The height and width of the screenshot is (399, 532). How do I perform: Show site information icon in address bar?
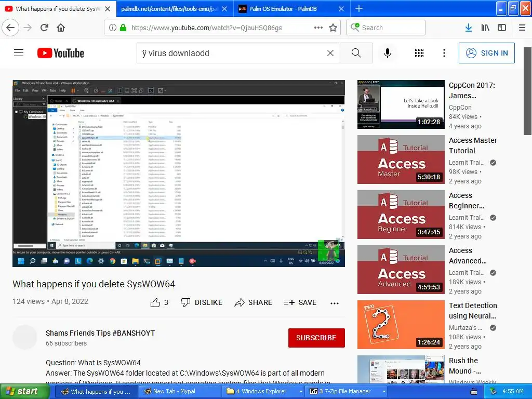(x=113, y=28)
